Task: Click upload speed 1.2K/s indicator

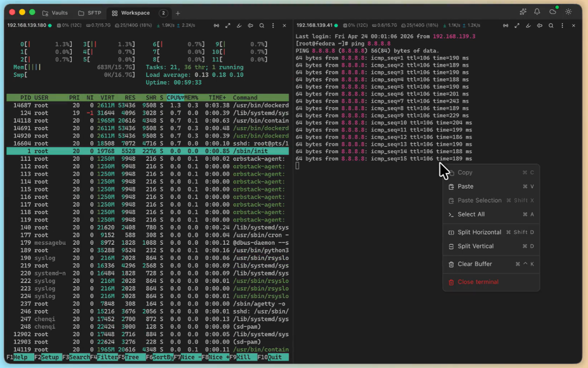Action: click(x=471, y=26)
